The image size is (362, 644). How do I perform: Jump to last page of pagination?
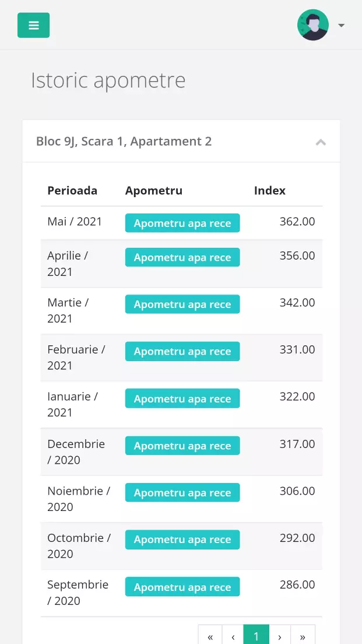tap(303, 636)
